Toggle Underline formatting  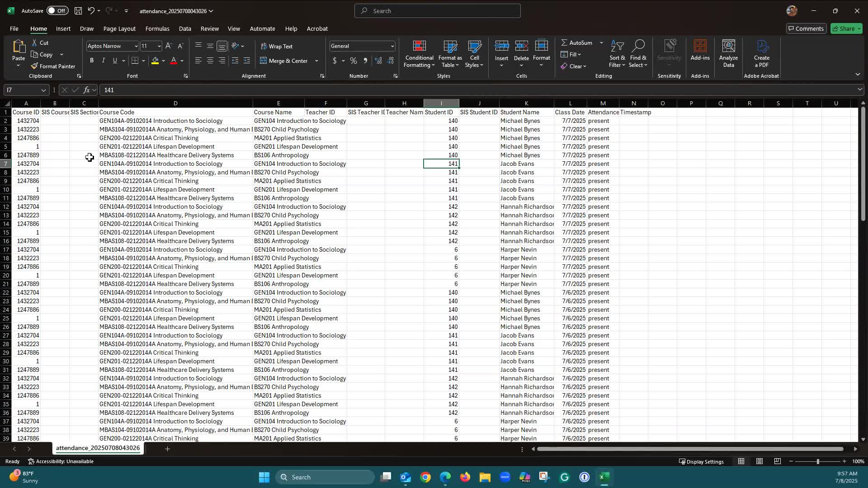click(x=115, y=61)
